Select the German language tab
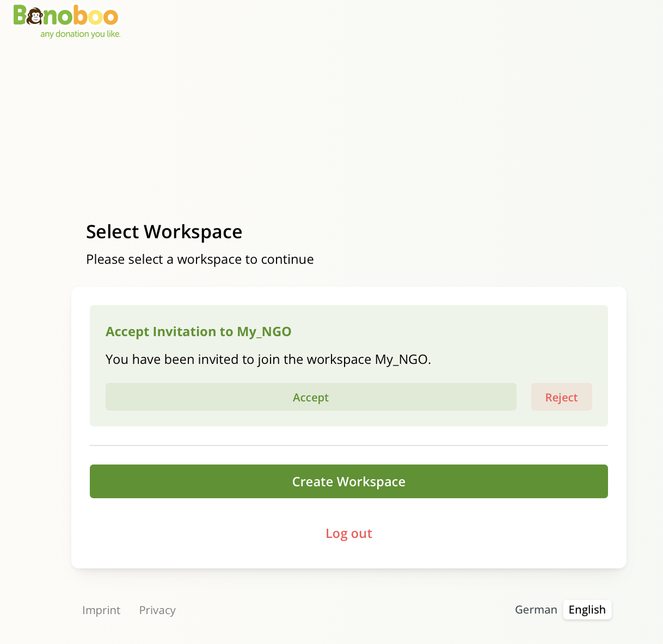Viewport: 663px width, 644px height. click(536, 610)
